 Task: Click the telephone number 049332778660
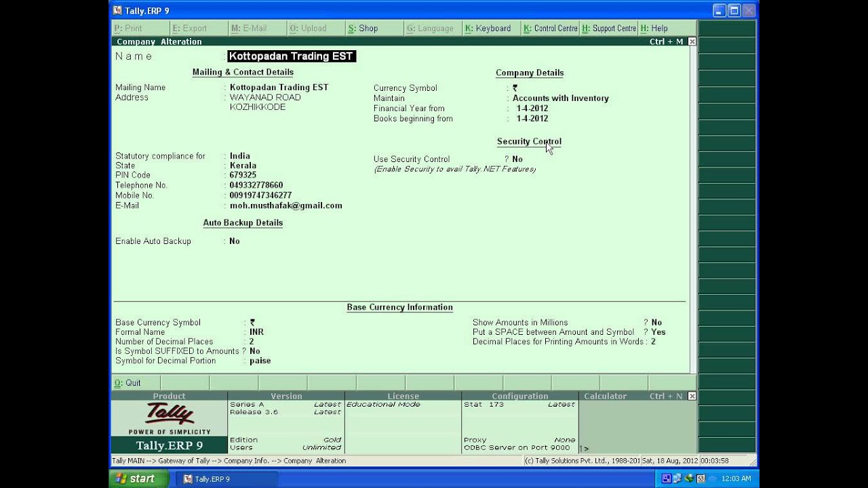[x=256, y=185]
